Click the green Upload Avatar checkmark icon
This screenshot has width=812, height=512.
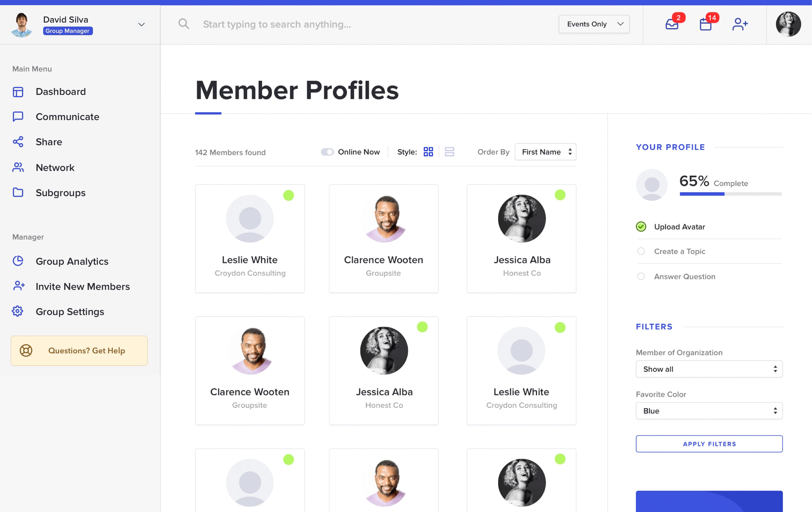(x=641, y=226)
